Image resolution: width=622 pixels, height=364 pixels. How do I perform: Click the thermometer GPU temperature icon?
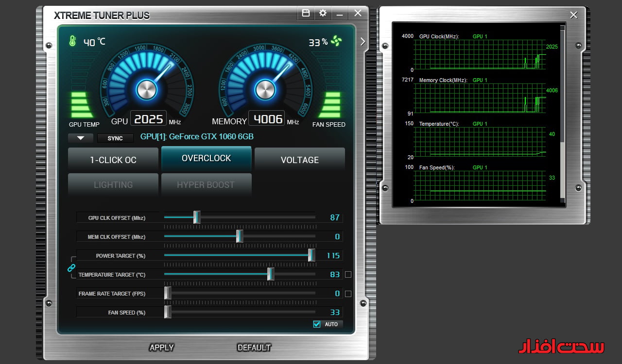[x=72, y=41]
